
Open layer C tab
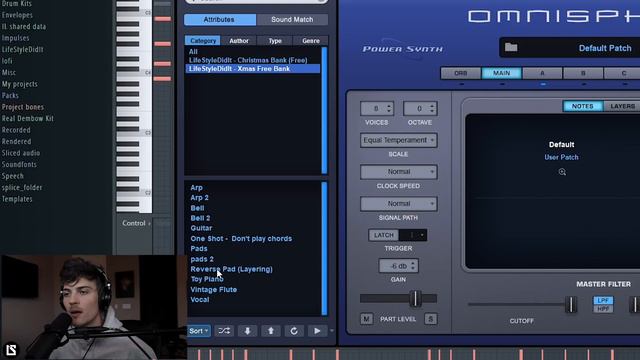pos(623,73)
